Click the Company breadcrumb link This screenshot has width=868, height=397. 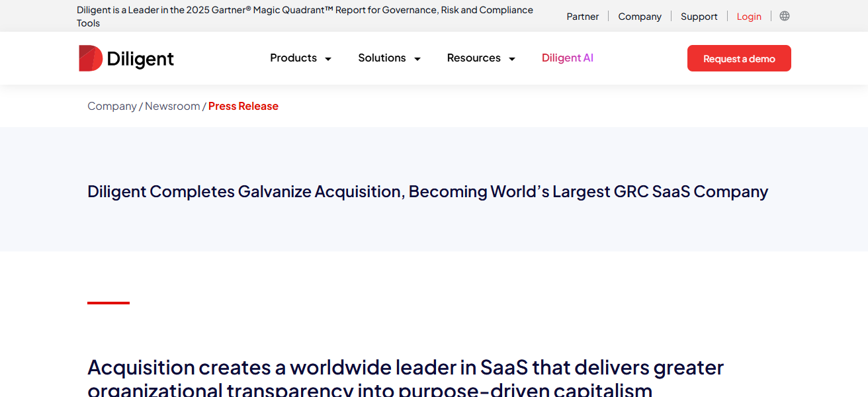pos(112,106)
